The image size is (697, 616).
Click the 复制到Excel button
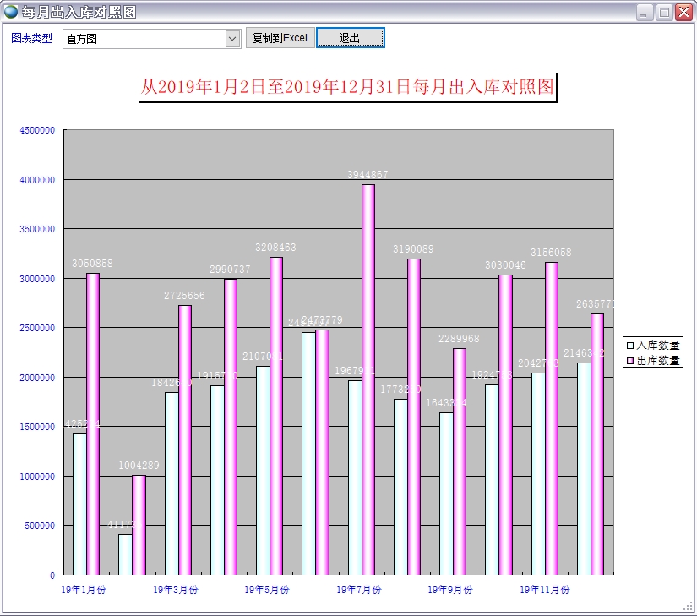[280, 38]
